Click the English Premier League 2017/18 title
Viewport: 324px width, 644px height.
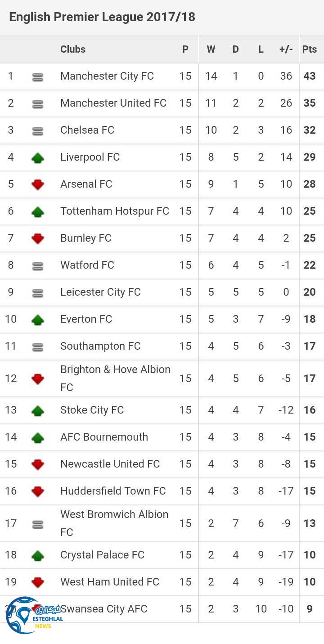point(102,17)
